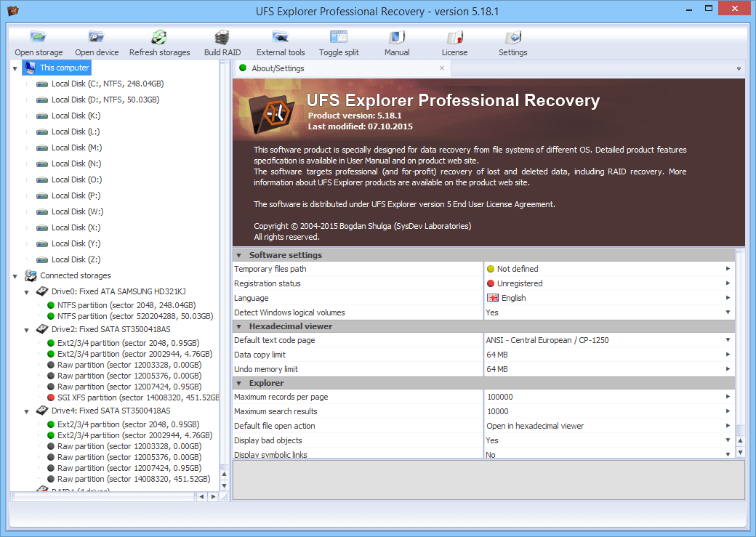Collapse the Drive4 tree node

[27, 412]
